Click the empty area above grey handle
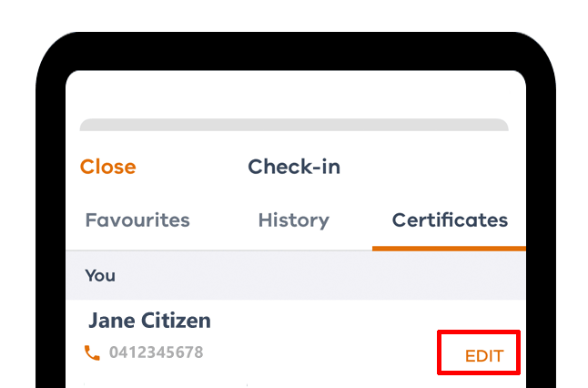Image resolution: width=588 pixels, height=388 pixels. coord(296,94)
